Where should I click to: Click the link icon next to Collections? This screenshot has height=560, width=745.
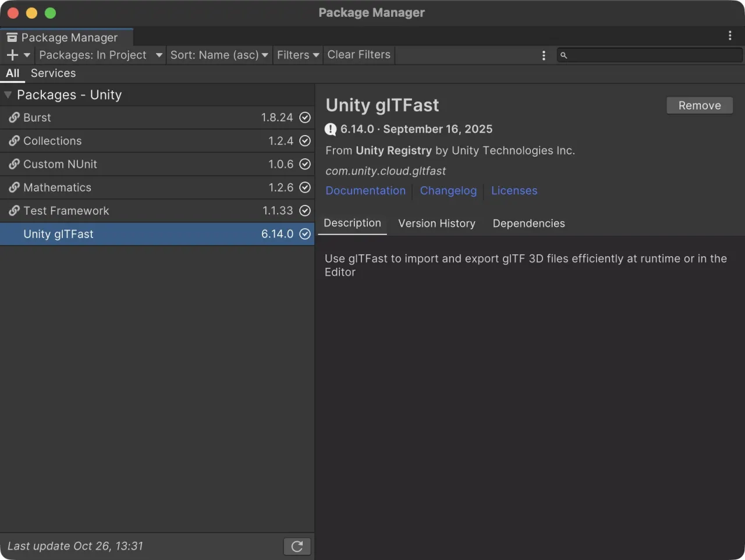(14, 141)
